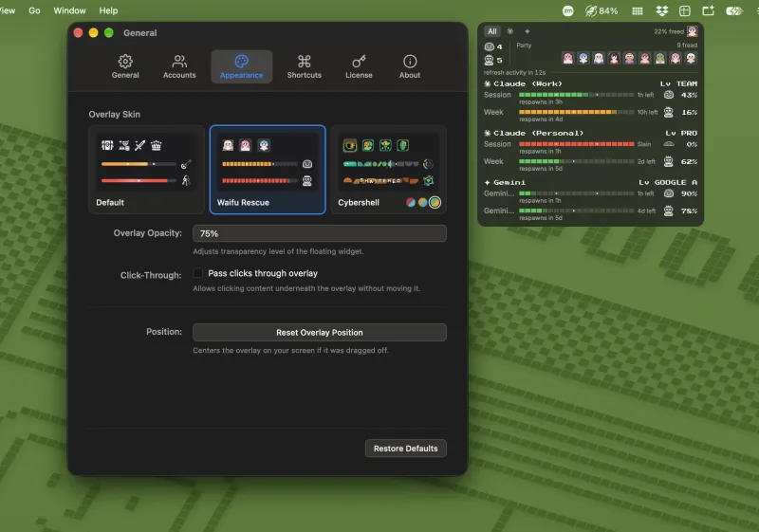The image size is (759, 532).
Task: Select the yellow-blue Cybershell color variant
Action: click(422, 202)
